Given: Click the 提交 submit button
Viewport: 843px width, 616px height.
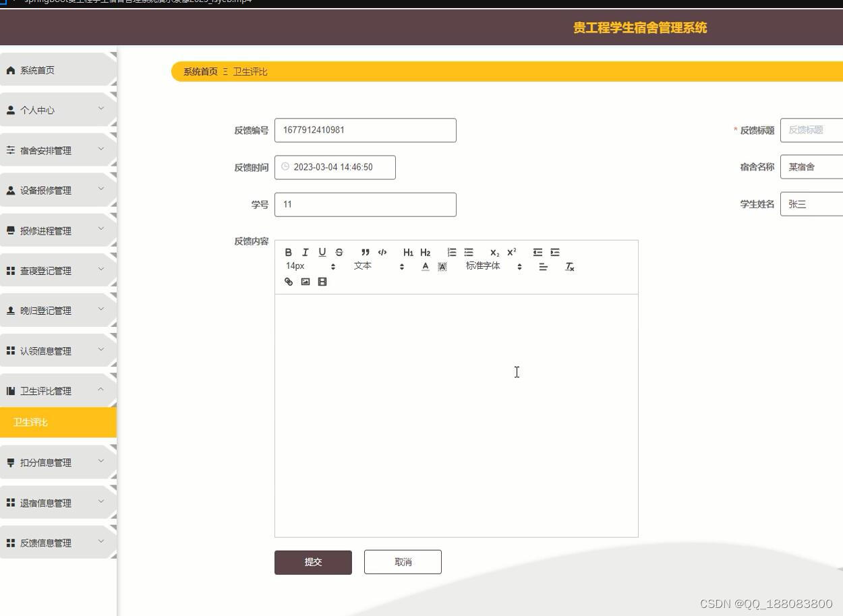Looking at the screenshot, I should pos(313,561).
